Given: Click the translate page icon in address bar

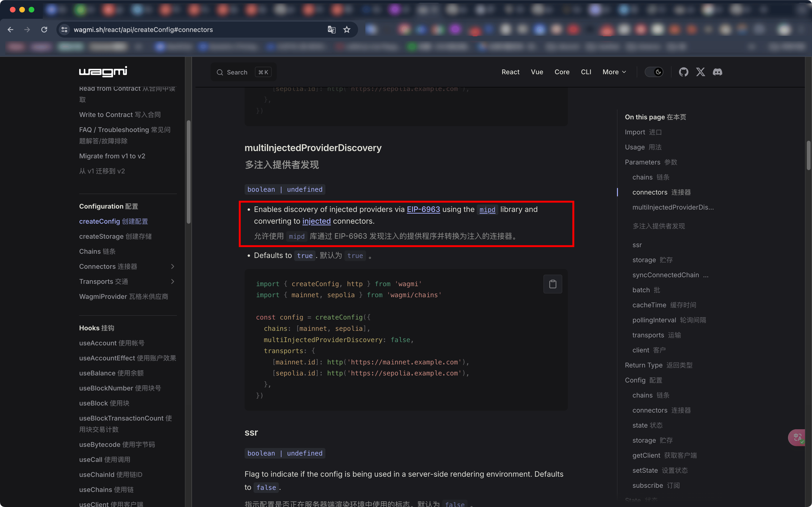Looking at the screenshot, I should [332, 30].
